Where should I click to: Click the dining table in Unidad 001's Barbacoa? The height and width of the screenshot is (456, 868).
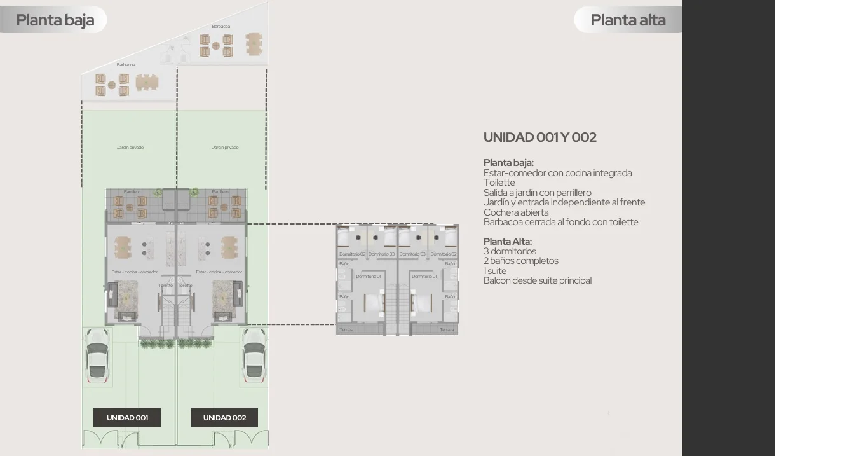(x=146, y=83)
